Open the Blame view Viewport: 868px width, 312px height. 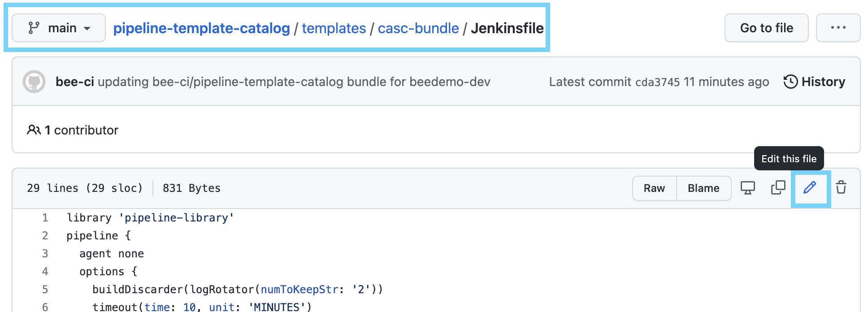click(703, 188)
